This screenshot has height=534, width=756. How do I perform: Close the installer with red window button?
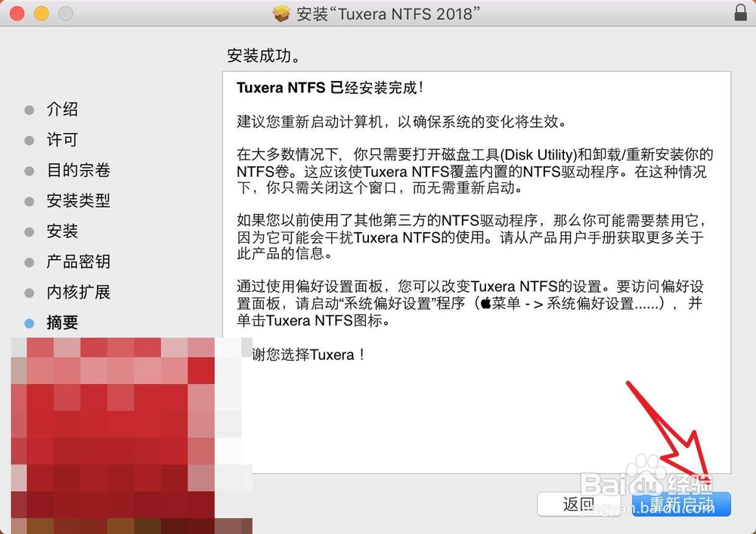pyautogui.click(x=17, y=13)
